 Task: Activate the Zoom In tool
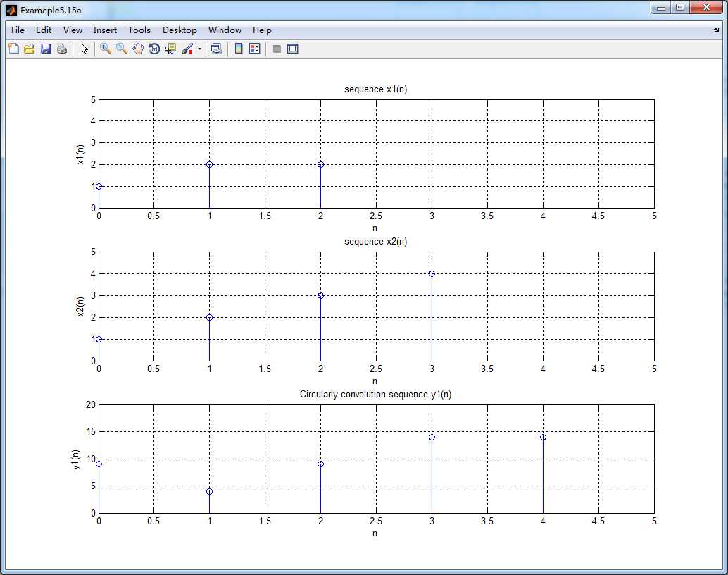tap(106, 49)
